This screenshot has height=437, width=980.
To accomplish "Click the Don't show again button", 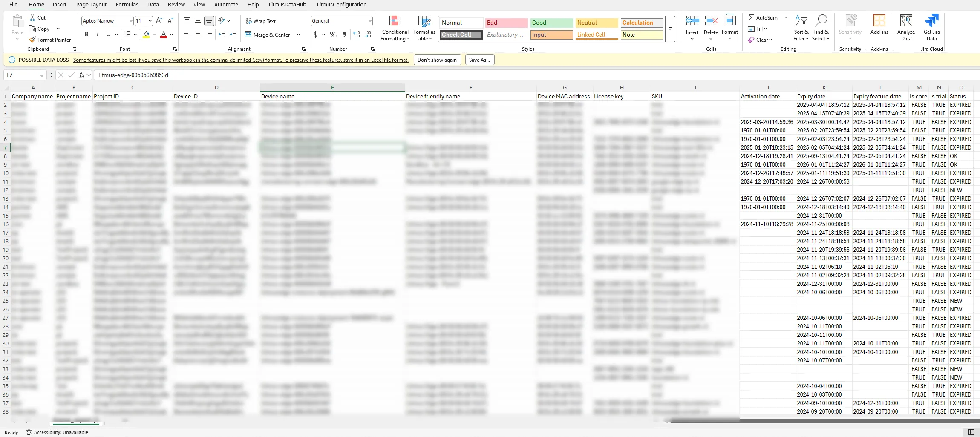I will (x=437, y=60).
